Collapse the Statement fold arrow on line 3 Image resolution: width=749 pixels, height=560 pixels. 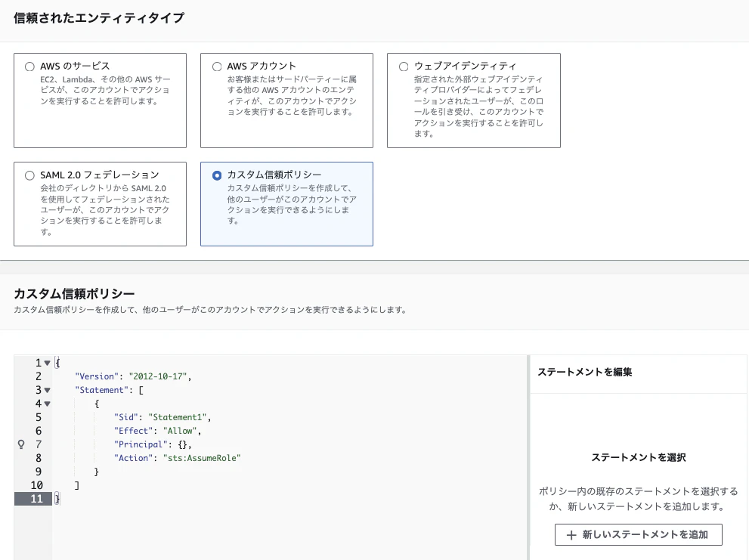48,391
